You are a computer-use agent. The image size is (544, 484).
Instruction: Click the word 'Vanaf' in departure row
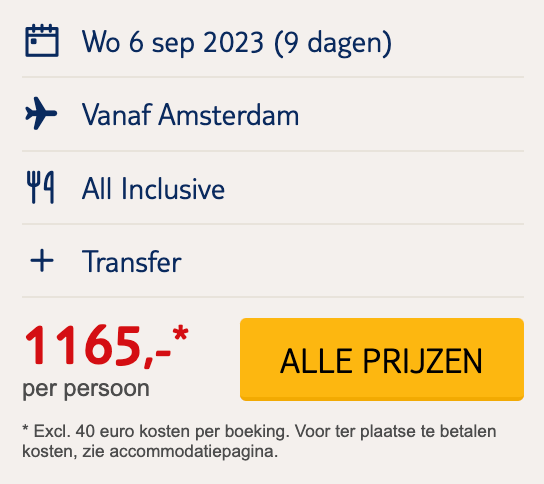pos(117,114)
